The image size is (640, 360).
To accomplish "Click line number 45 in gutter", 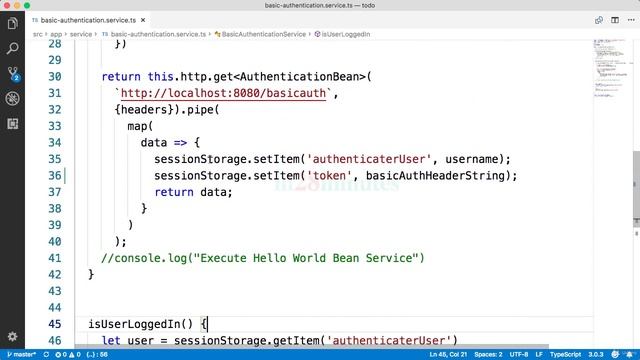I will point(55,324).
